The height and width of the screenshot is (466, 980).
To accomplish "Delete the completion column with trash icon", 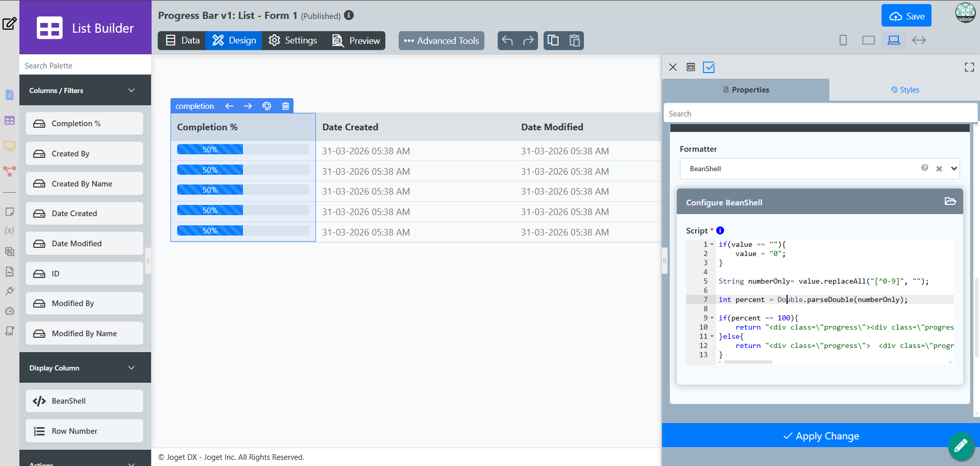I will click(285, 106).
